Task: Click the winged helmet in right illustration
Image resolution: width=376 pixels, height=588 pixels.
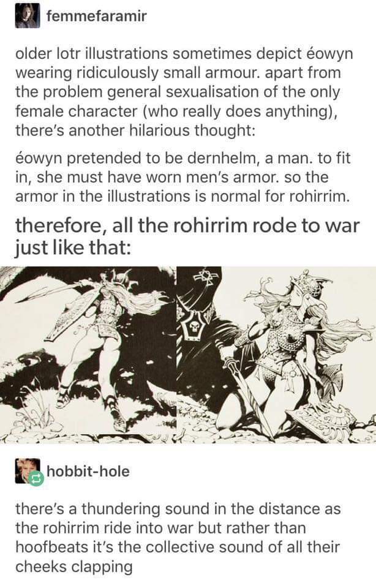Action: [x=310, y=284]
